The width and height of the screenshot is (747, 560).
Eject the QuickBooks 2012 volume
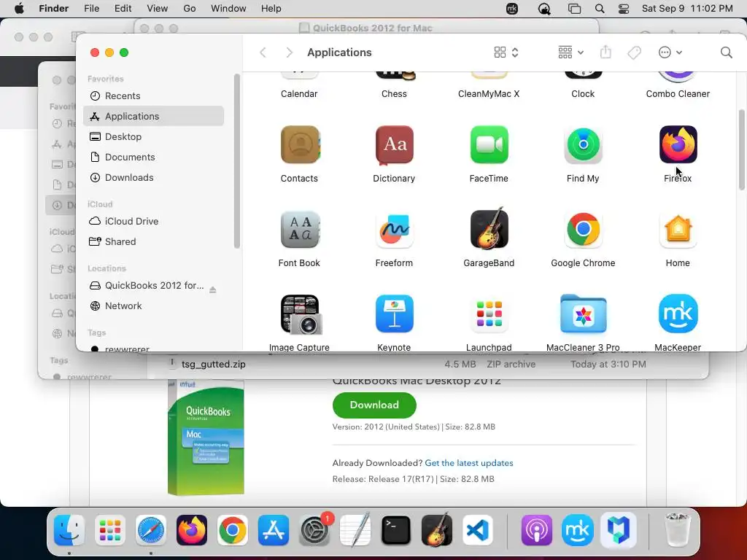point(212,289)
